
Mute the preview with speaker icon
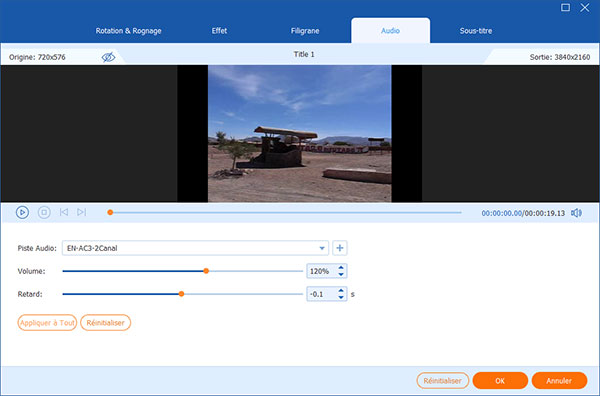pos(576,213)
